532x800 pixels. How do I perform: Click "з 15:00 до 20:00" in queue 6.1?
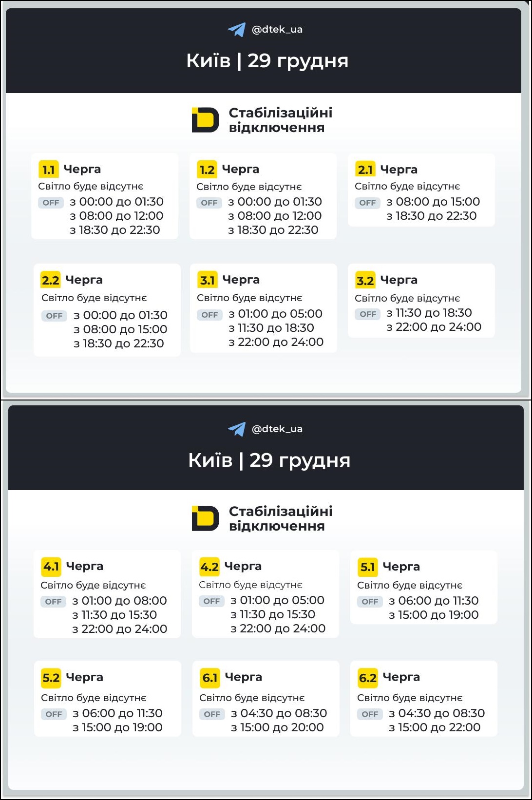277,727
